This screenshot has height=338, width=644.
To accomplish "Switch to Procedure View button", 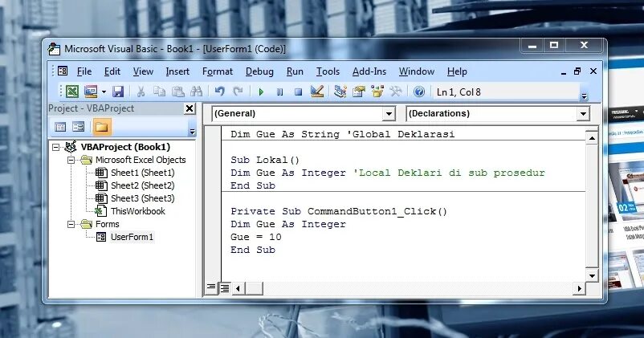I will point(211,287).
